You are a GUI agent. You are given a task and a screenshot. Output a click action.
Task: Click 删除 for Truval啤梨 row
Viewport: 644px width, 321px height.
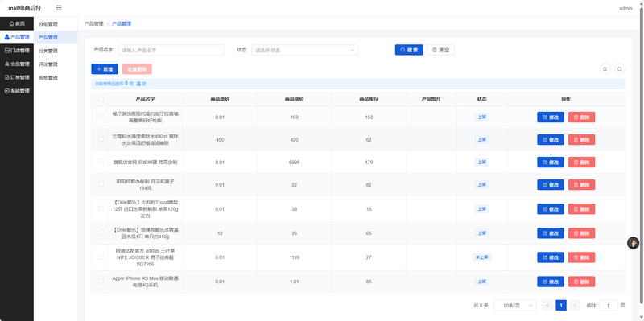pyautogui.click(x=581, y=209)
